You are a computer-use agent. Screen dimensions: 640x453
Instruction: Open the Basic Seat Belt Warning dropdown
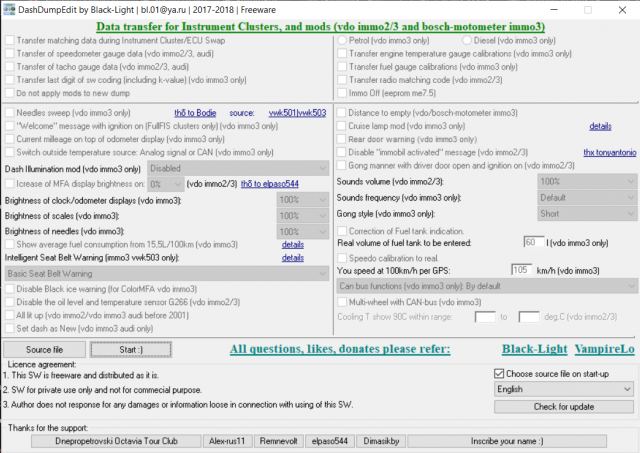166,272
